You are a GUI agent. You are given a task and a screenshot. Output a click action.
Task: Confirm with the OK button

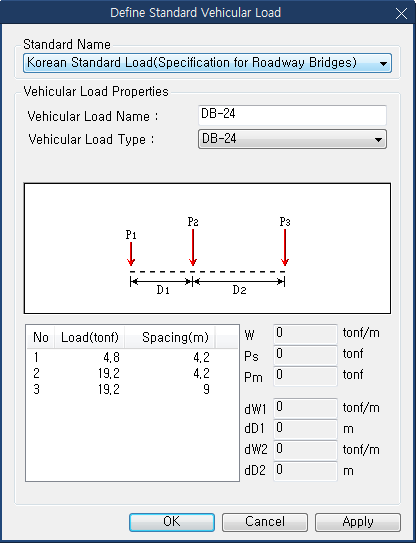(172, 522)
